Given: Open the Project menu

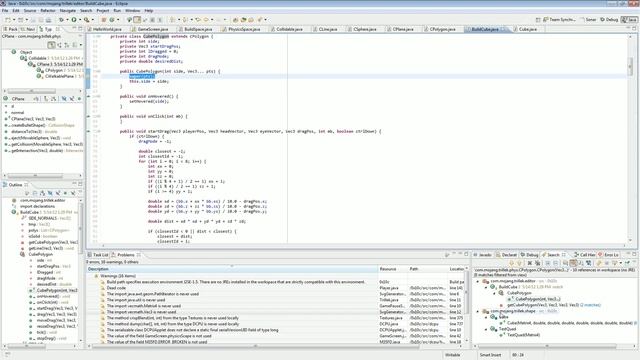Looking at the screenshot, I should point(102,11).
